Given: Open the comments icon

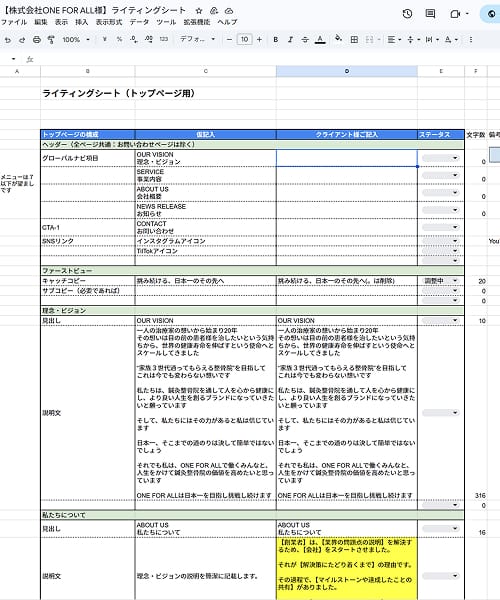Looking at the screenshot, I should (430, 14).
